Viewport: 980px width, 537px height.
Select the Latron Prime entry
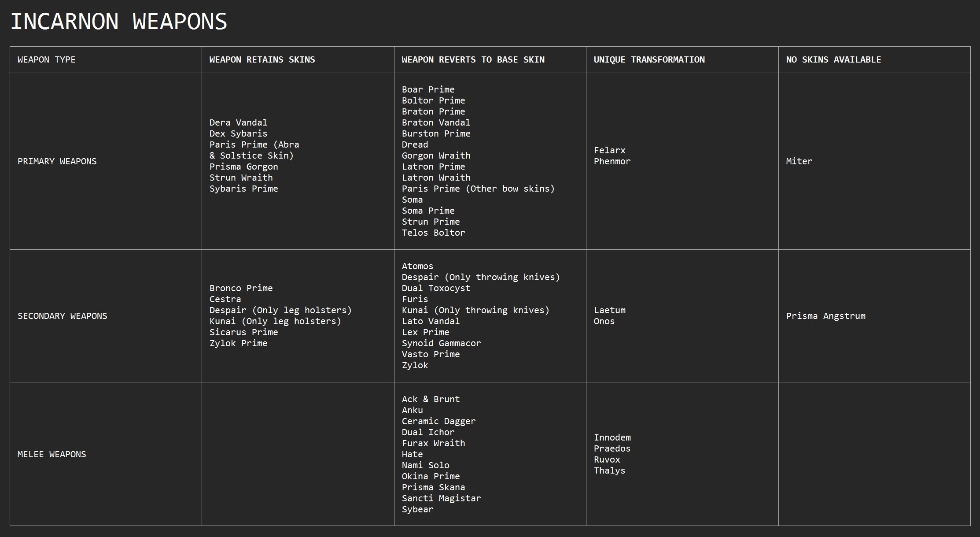[x=433, y=167]
